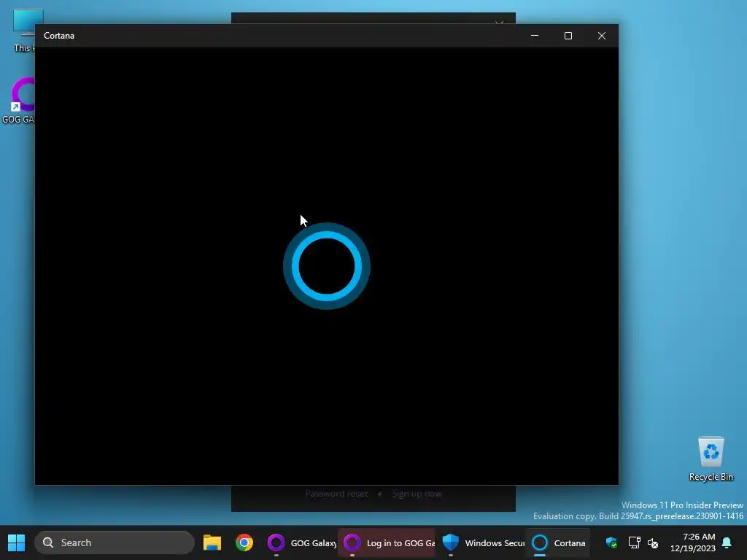Click Password reset link in GOG login window
This screenshot has width=747, height=560.
tap(336, 494)
